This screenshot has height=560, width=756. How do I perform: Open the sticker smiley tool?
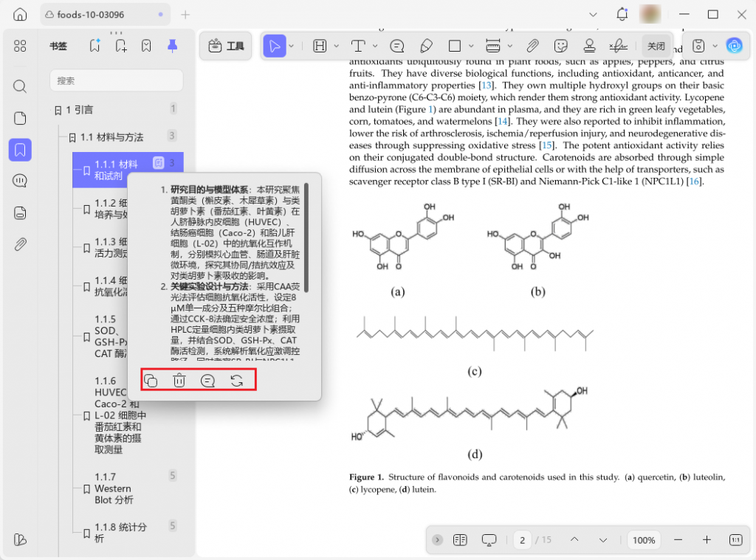pos(561,46)
